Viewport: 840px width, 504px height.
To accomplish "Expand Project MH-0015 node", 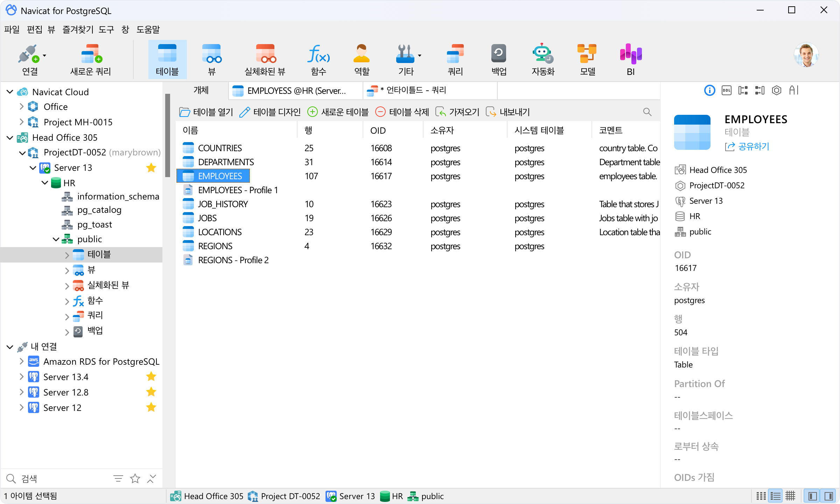I will (21, 122).
